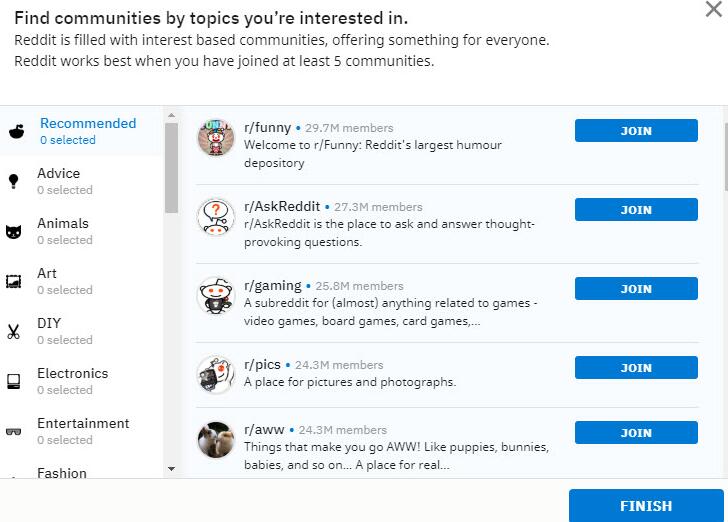The image size is (728, 522).
Task: Click the Animals cat face icon
Action: point(14,231)
